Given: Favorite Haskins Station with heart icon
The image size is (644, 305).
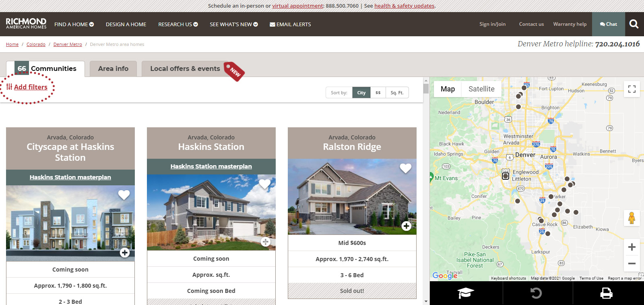Looking at the screenshot, I should pyautogui.click(x=265, y=184).
